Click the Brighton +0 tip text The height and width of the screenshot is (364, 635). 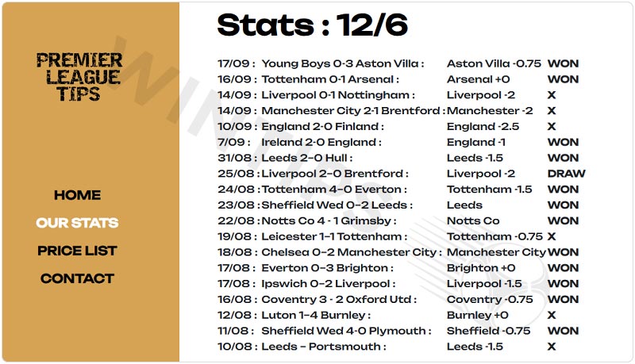481,268
